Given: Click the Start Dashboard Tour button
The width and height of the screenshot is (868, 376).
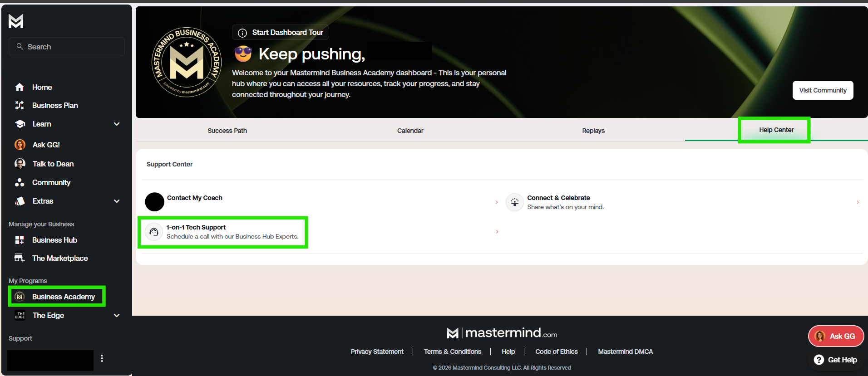Looking at the screenshot, I should (x=281, y=32).
